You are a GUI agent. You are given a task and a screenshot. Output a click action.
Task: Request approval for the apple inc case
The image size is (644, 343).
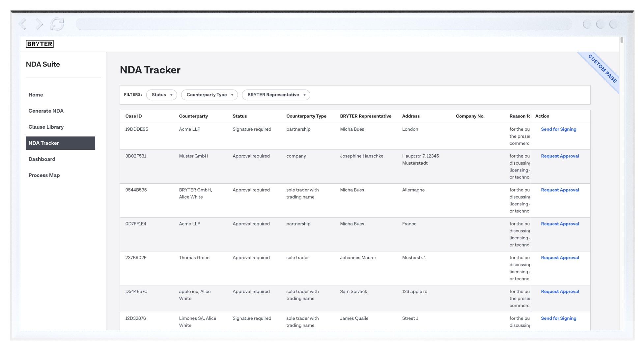pos(560,291)
